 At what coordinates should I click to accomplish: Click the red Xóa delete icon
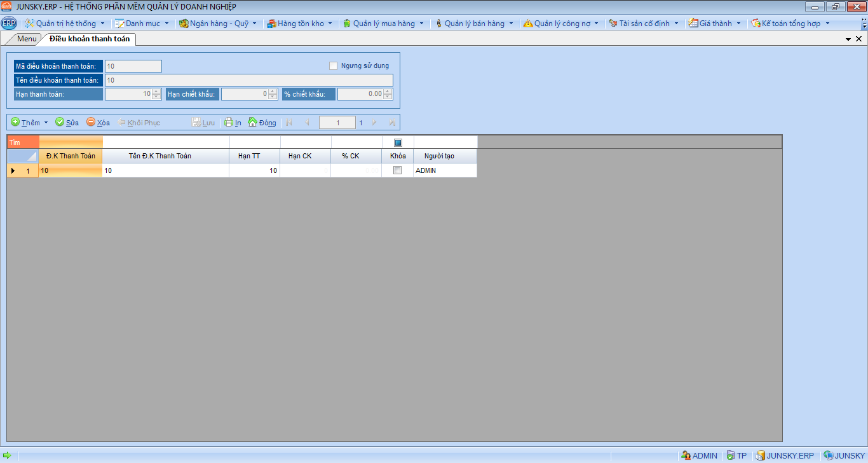(x=91, y=122)
